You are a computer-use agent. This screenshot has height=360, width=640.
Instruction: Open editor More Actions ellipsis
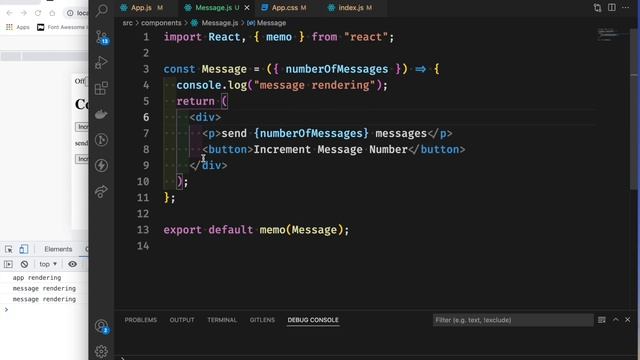625,7
